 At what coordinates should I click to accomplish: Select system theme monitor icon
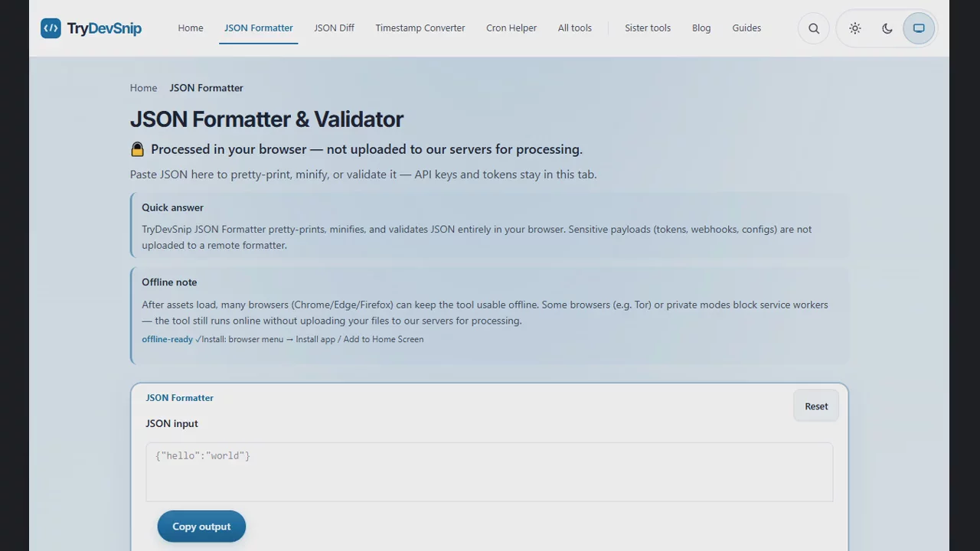coord(919,28)
